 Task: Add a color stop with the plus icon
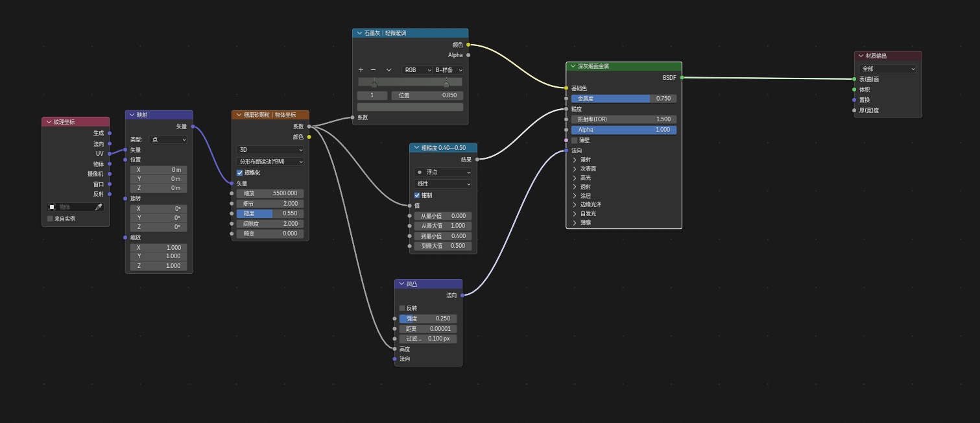pyautogui.click(x=361, y=70)
